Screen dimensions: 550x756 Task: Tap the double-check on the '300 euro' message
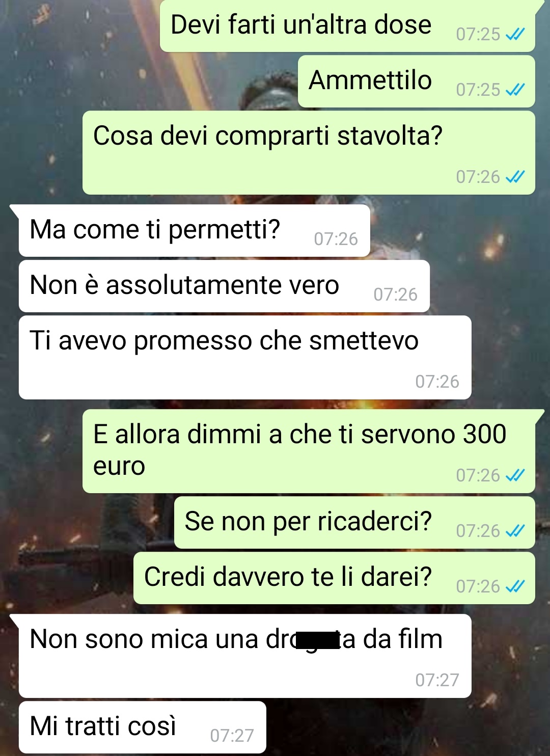click(515, 475)
